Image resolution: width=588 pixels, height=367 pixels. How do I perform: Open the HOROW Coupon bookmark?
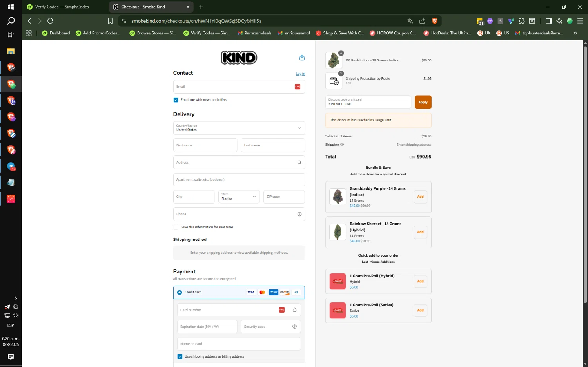point(393,33)
